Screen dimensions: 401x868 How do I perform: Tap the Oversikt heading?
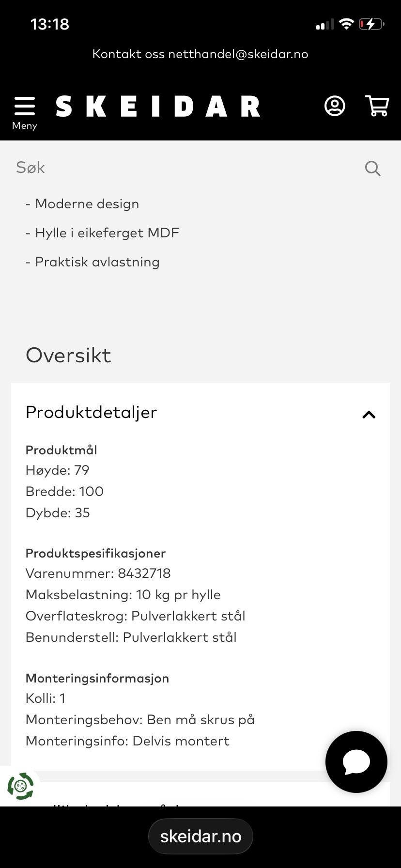pos(68,355)
